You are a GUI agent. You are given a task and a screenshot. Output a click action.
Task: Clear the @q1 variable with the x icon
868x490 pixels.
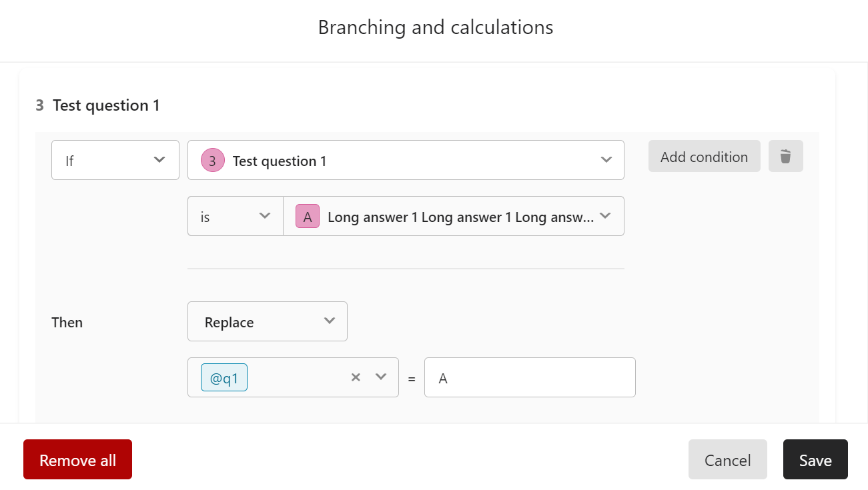point(356,377)
